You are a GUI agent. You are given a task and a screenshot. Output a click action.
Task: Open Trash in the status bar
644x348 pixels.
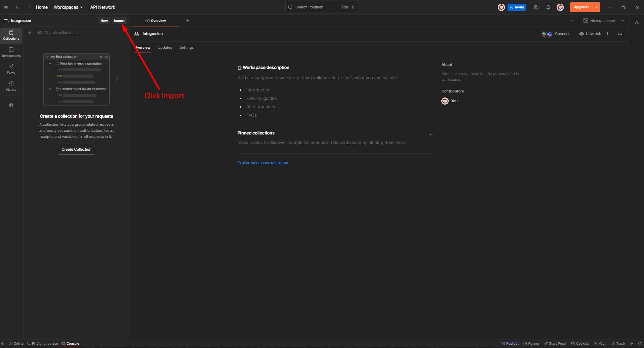click(x=618, y=343)
